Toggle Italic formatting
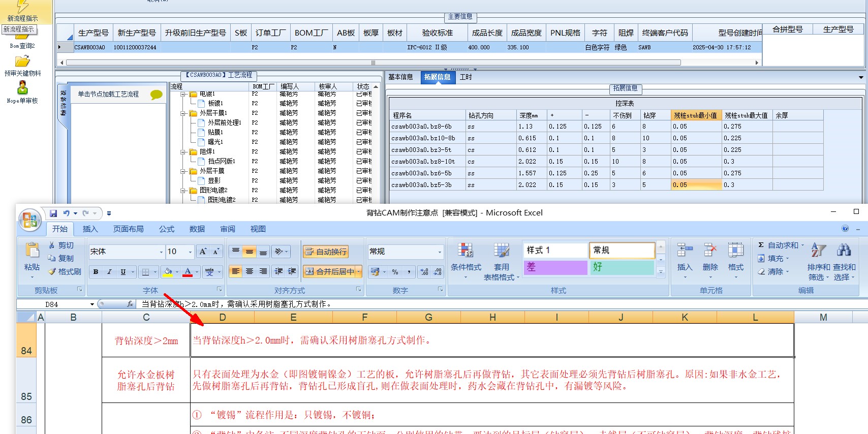Viewport: 868px width, 434px height. (109, 272)
